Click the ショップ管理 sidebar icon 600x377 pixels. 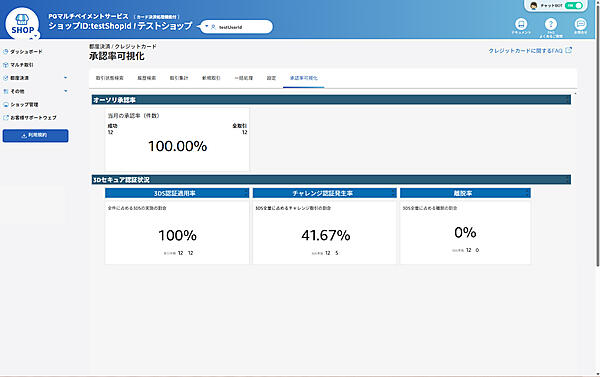point(5,104)
